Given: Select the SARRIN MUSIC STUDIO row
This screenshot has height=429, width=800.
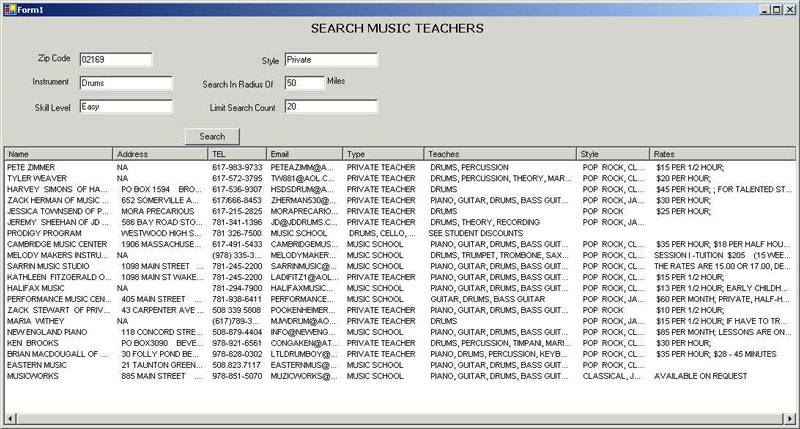Looking at the screenshot, I should [x=399, y=266].
